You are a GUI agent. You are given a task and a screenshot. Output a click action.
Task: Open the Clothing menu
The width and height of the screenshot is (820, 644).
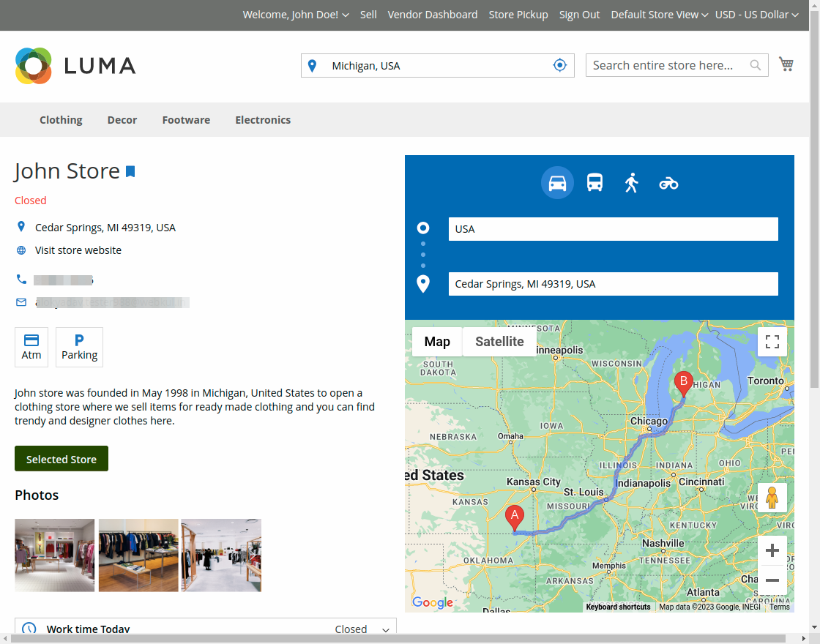(x=61, y=120)
